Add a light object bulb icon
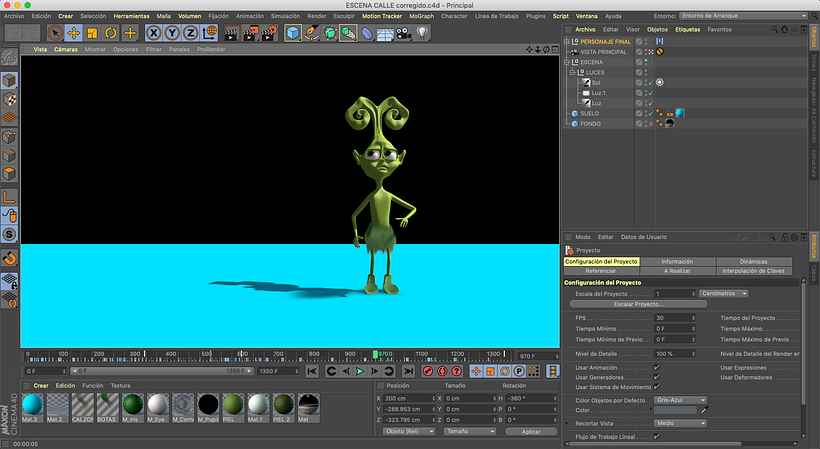 [x=423, y=33]
